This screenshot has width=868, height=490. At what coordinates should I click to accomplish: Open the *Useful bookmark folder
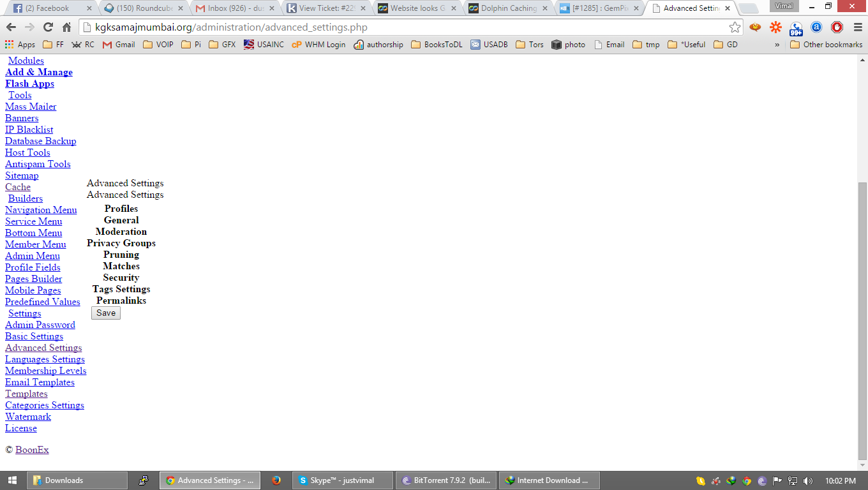[x=686, y=45]
